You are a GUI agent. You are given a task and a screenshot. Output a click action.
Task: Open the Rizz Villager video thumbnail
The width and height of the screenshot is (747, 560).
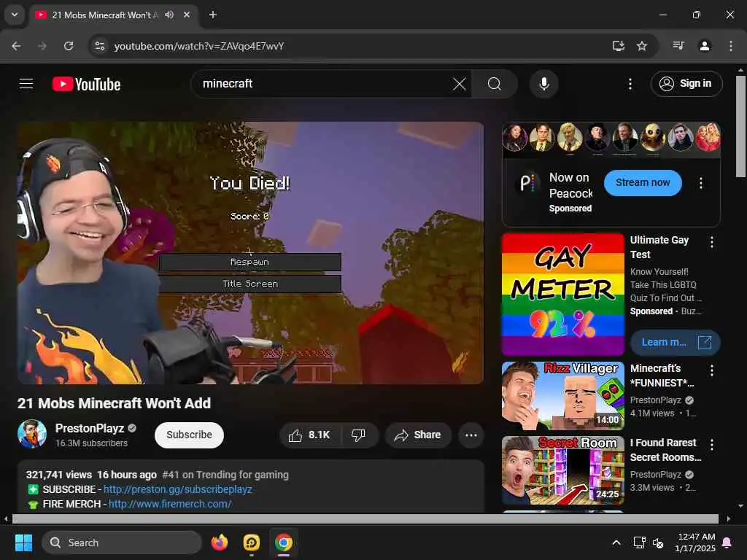[562, 396]
